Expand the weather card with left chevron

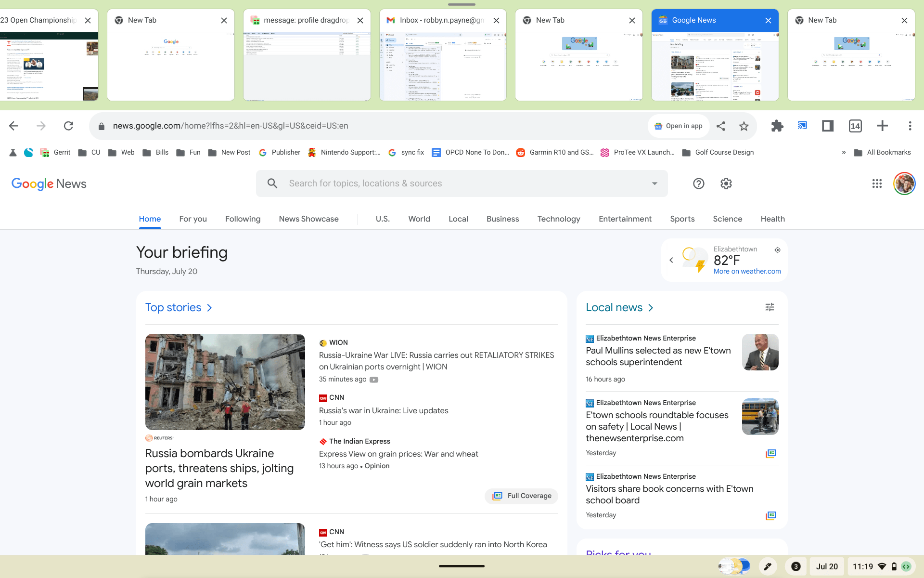(671, 260)
